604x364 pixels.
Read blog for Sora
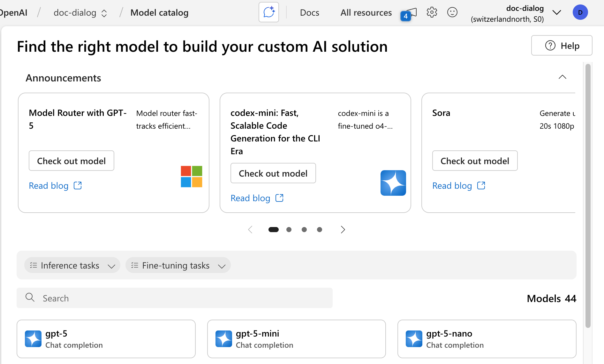(452, 186)
